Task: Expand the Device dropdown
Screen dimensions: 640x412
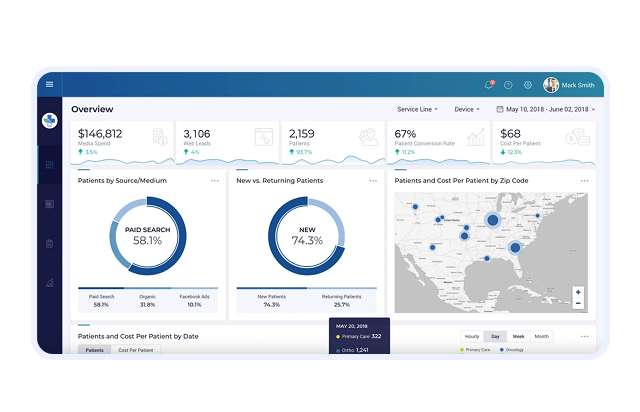Action: (467, 109)
